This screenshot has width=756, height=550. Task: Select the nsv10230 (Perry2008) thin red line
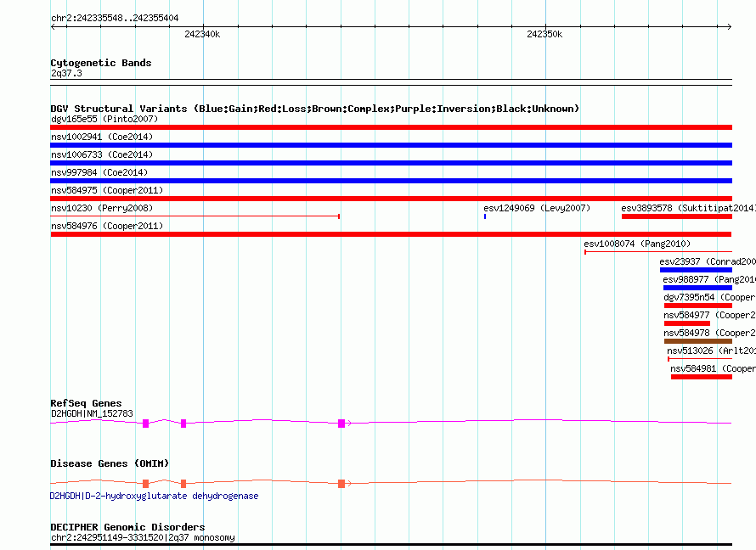pos(195,216)
